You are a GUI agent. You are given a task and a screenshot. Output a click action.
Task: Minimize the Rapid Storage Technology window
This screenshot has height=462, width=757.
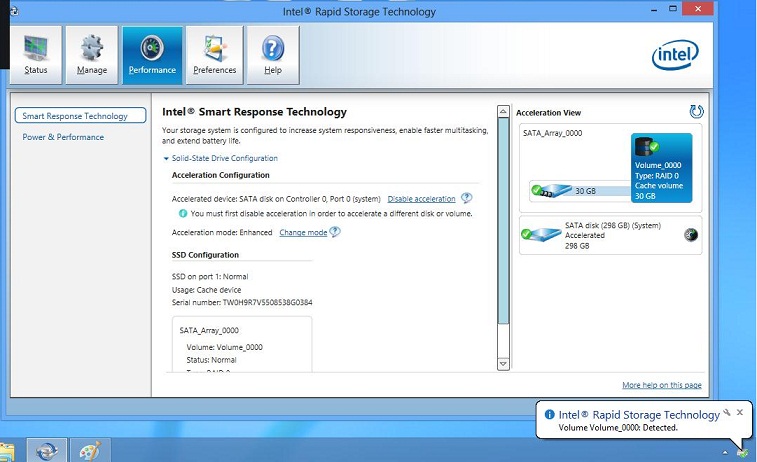[654, 10]
